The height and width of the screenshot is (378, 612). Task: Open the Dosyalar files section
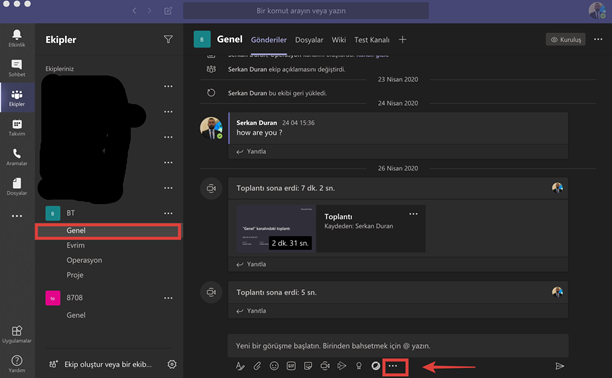[17, 187]
